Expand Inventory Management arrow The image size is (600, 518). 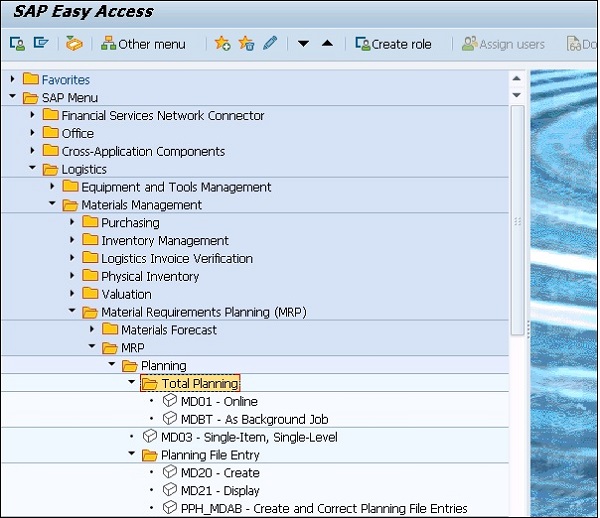pyautogui.click(x=72, y=240)
